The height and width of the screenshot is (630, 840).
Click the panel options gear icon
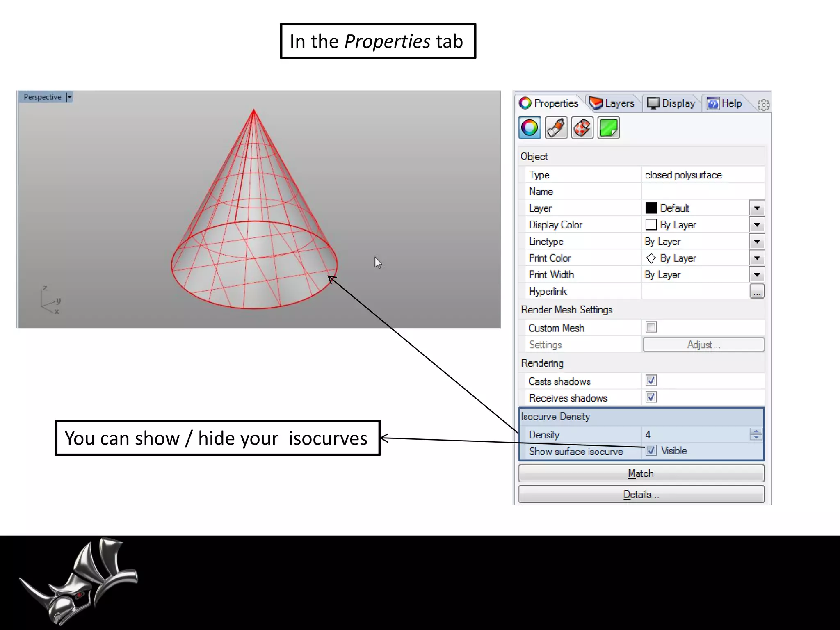click(x=763, y=105)
